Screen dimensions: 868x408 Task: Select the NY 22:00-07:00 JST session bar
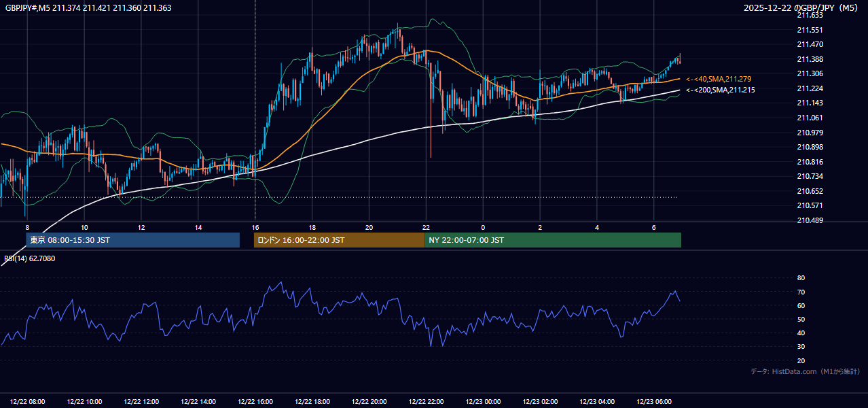pyautogui.click(x=553, y=240)
